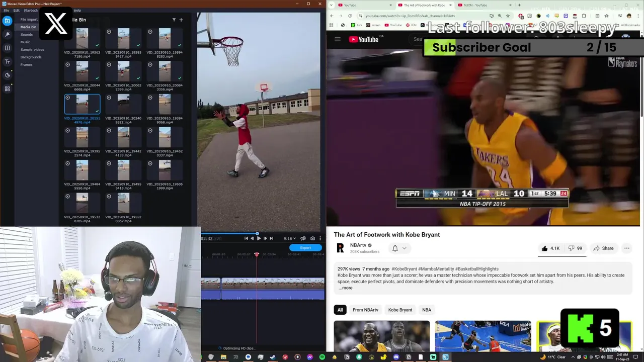Select the From NBArtv filter chip
The width and height of the screenshot is (644, 362).
365,310
